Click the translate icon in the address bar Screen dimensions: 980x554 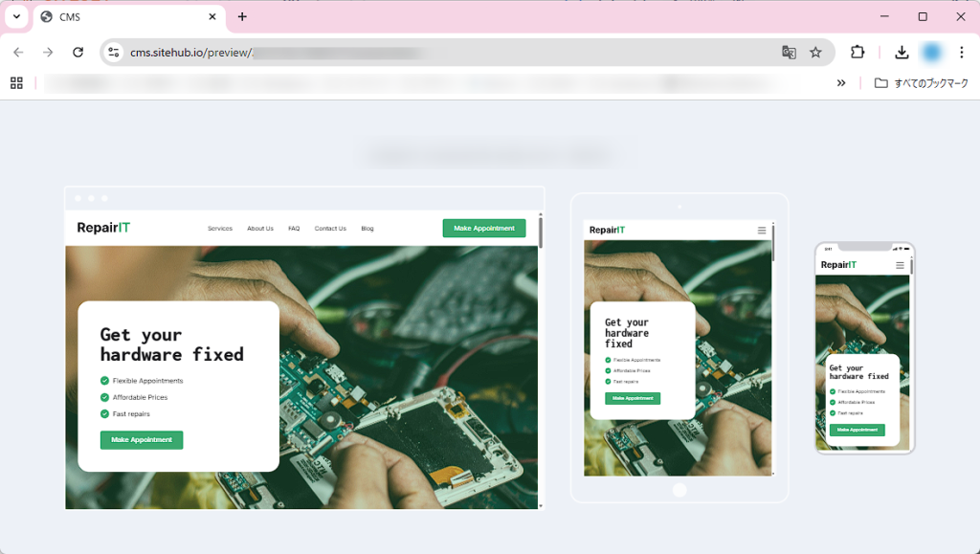789,52
